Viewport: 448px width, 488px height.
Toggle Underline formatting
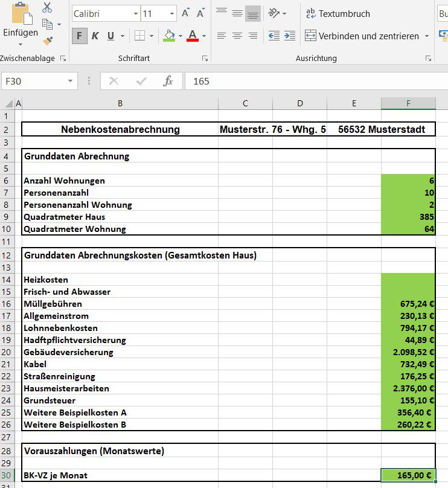click(110, 36)
